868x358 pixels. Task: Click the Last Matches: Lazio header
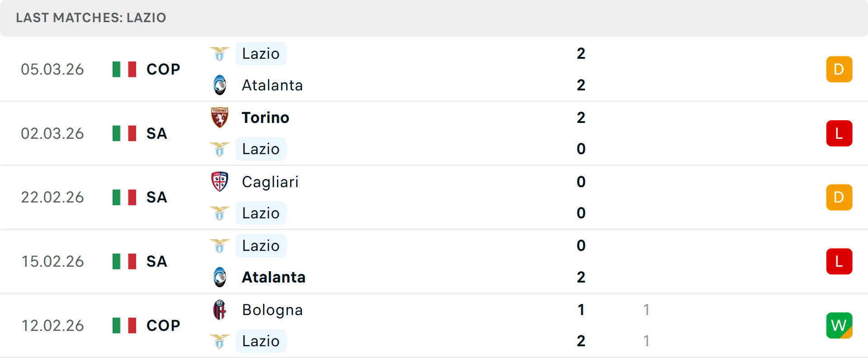(x=91, y=18)
